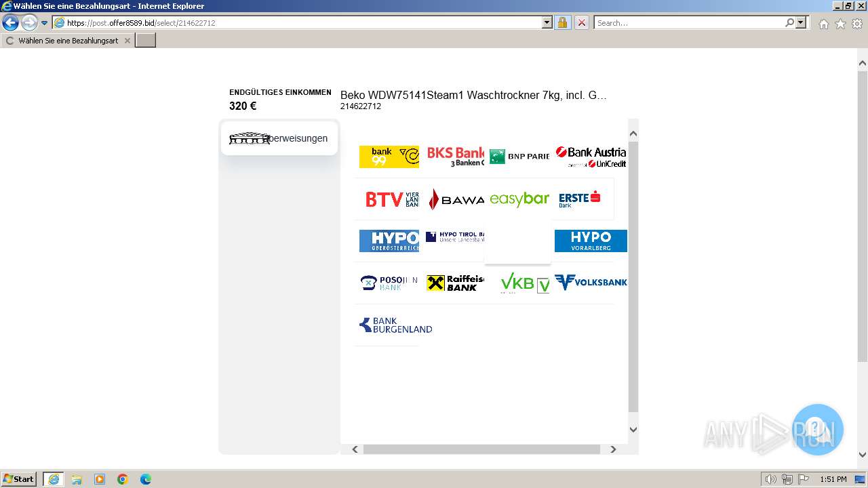The height and width of the screenshot is (488, 868).
Task: Open File Explorer from taskbar
Action: [77, 479]
